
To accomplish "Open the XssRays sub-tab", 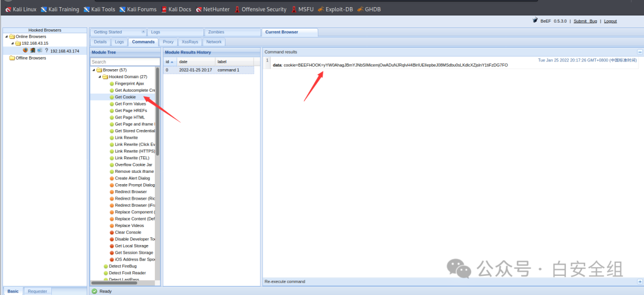I will pos(190,42).
